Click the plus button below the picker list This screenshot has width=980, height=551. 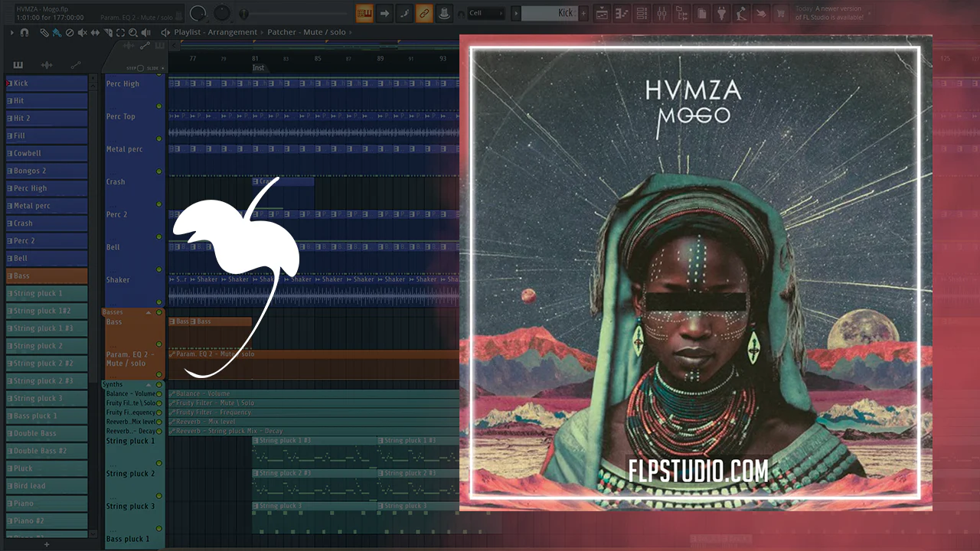click(x=47, y=544)
